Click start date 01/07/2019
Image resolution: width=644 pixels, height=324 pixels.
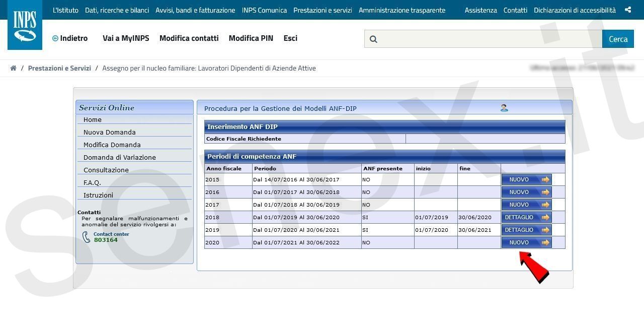click(432, 217)
